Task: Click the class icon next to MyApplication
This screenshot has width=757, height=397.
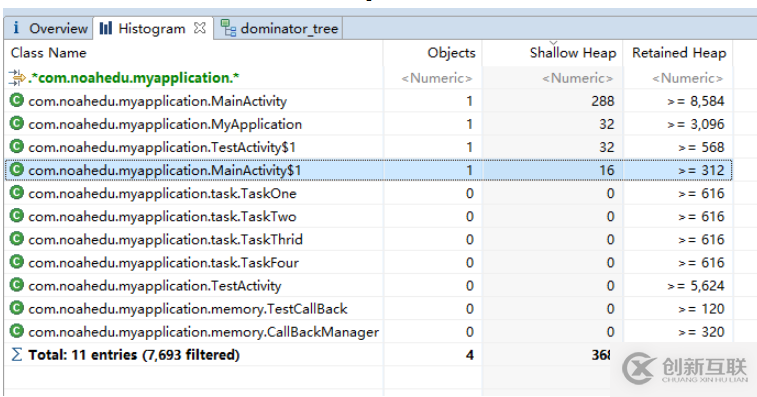Action: [x=17, y=124]
